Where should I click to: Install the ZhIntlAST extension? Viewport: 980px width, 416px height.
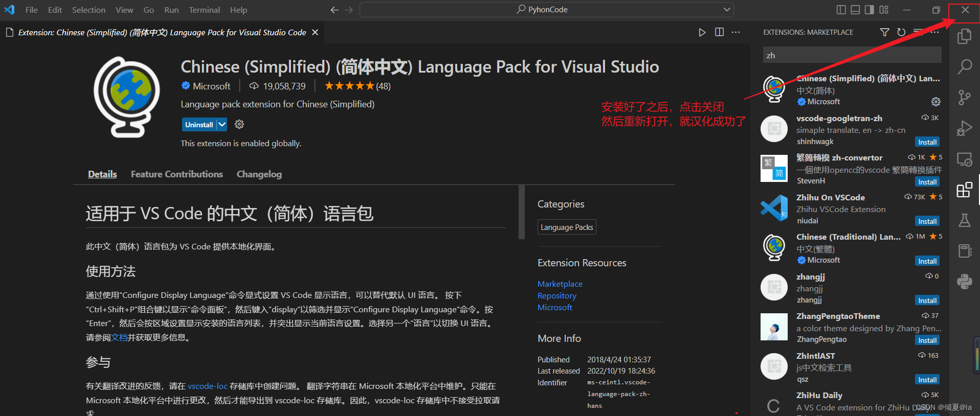[x=927, y=380]
